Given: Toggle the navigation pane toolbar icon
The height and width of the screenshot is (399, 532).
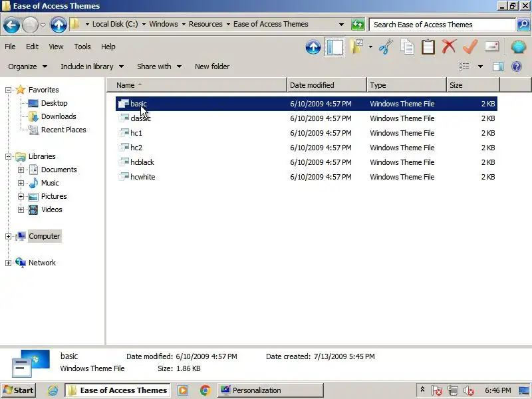Looking at the screenshot, I should click(x=334, y=47).
